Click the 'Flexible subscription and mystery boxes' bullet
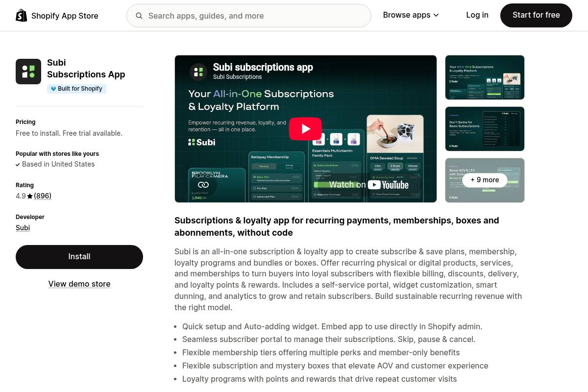This screenshot has height=392, width=588. click(335, 366)
